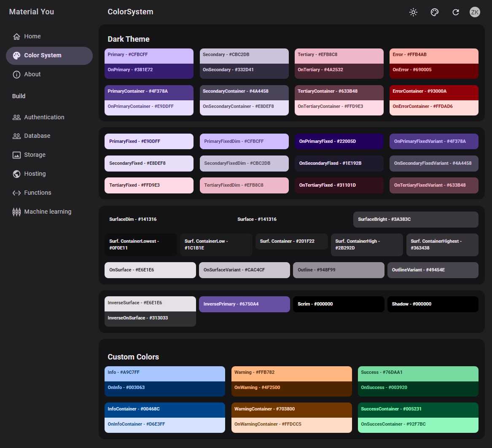The height and width of the screenshot is (448, 492).
Task: Click the InfoContainer #00468C swatch
Action: [x=165, y=410]
